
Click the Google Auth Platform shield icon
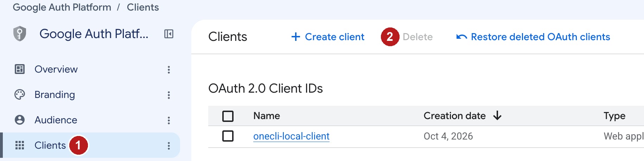(20, 34)
